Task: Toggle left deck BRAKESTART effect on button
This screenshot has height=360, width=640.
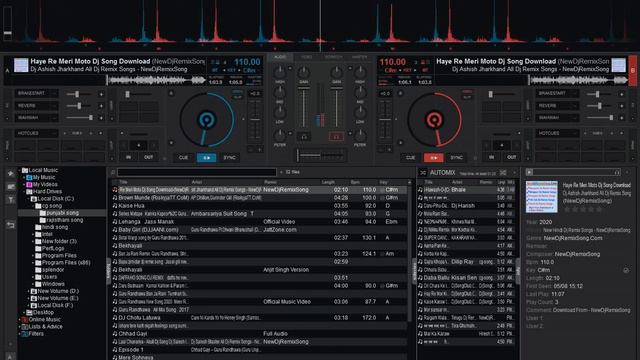Action: coord(101,94)
